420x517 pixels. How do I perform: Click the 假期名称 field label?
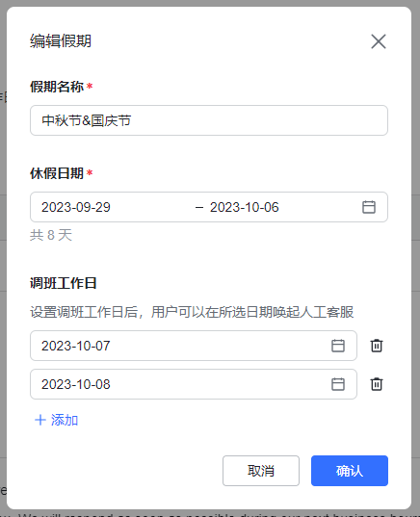tap(57, 87)
